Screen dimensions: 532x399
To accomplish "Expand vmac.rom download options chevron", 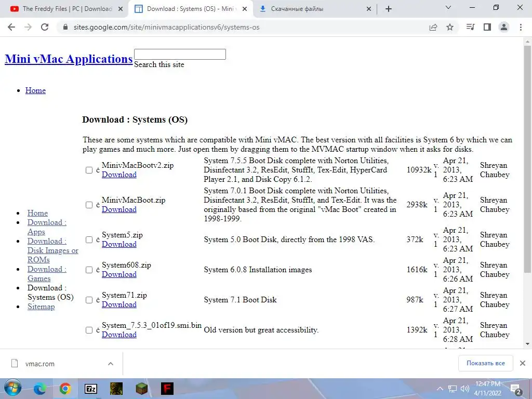I will tap(110, 364).
